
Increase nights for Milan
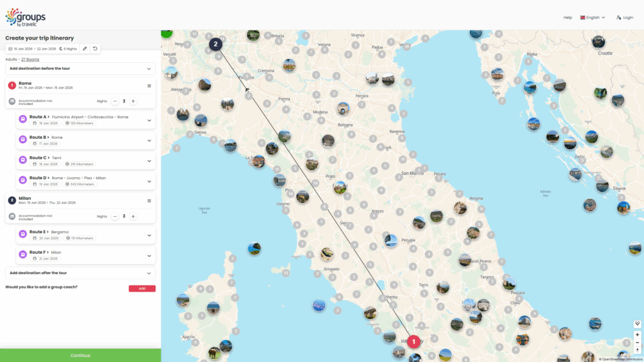(x=133, y=216)
